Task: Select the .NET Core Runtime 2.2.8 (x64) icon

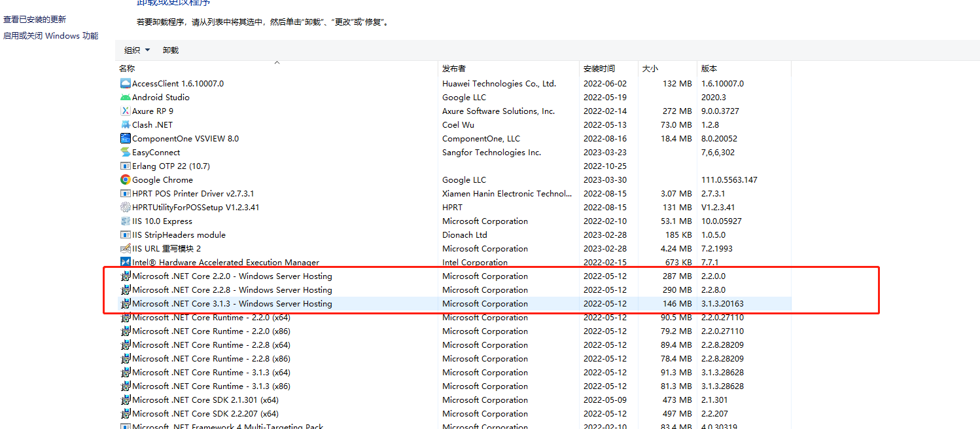Action: point(126,345)
